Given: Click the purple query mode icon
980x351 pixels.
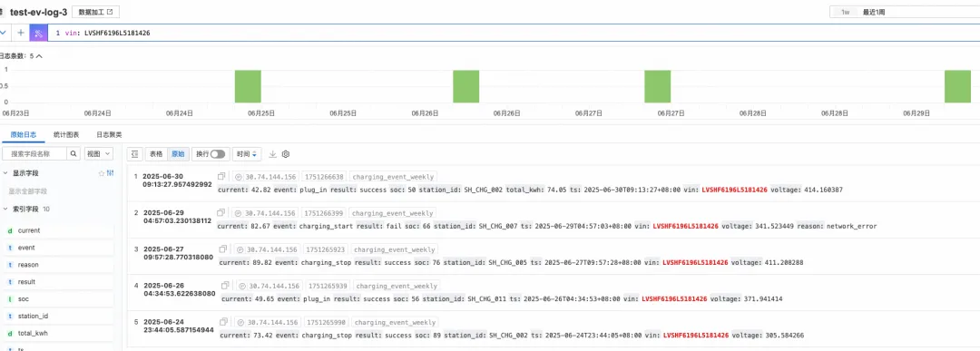Looking at the screenshot, I should click(38, 33).
